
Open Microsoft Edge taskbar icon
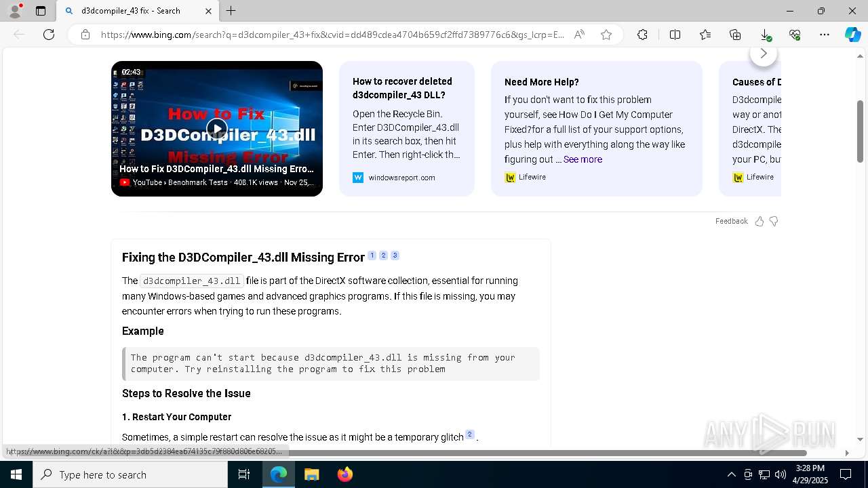point(279,474)
